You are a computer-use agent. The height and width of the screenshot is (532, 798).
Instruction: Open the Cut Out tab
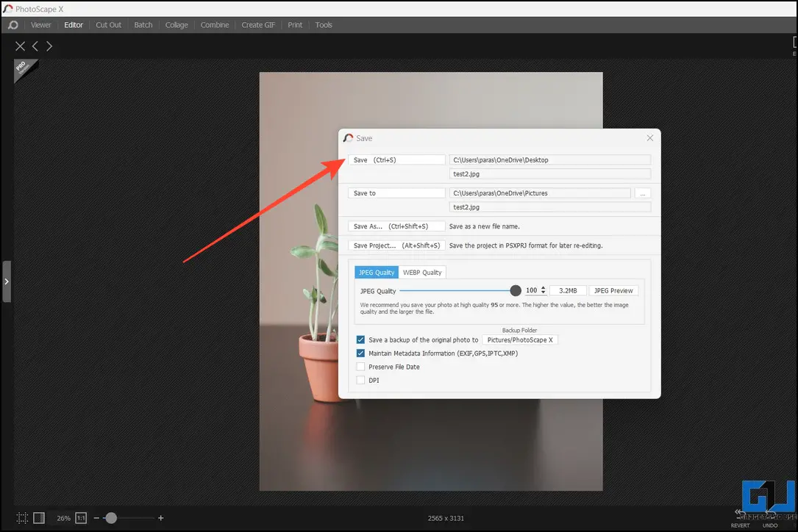click(x=108, y=25)
